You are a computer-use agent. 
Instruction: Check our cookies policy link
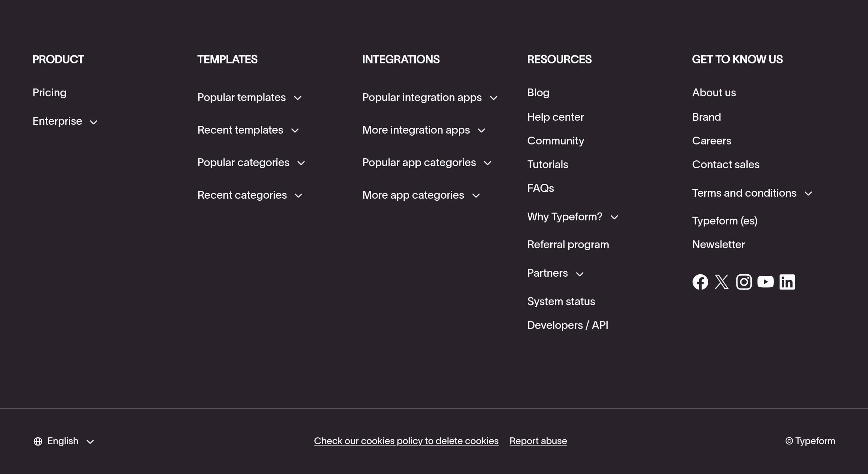(406, 441)
